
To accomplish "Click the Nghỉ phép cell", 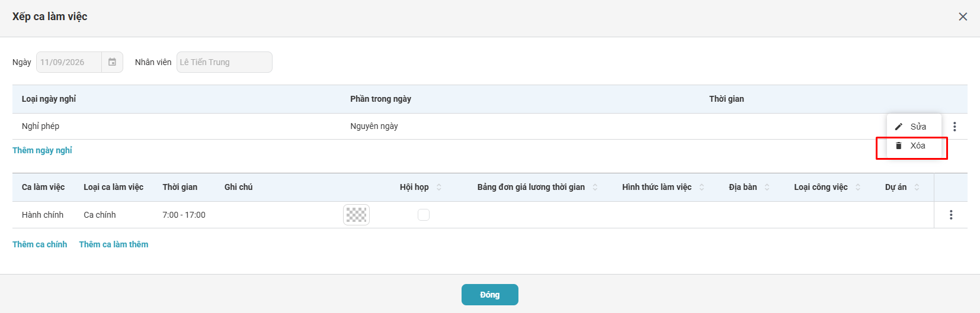I will [41, 126].
